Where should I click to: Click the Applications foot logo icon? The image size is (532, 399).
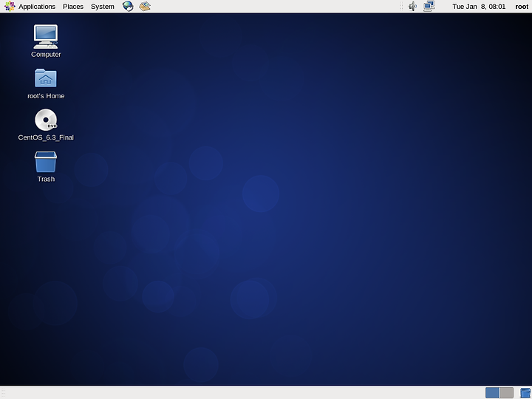pos(10,6)
